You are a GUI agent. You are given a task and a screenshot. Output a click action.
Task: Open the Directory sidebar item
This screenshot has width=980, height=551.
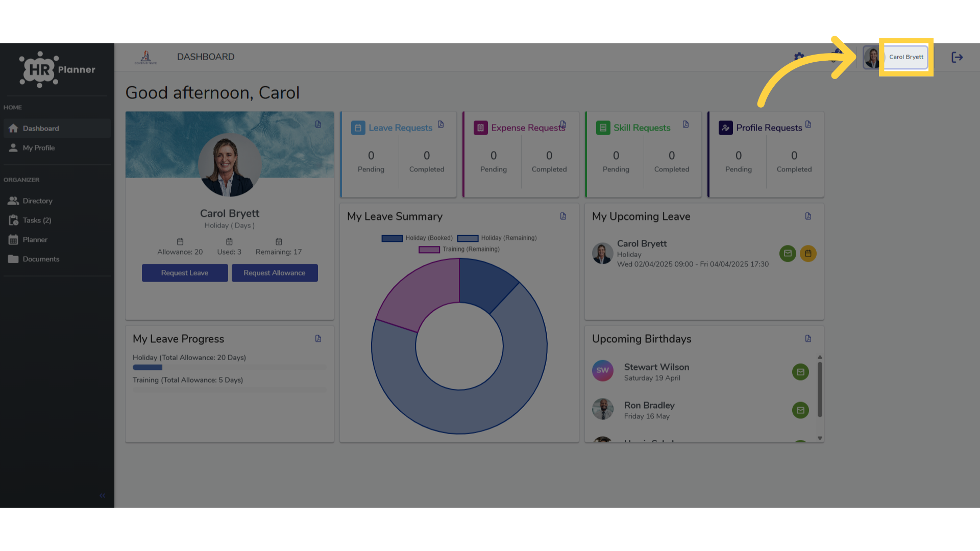pyautogui.click(x=57, y=201)
